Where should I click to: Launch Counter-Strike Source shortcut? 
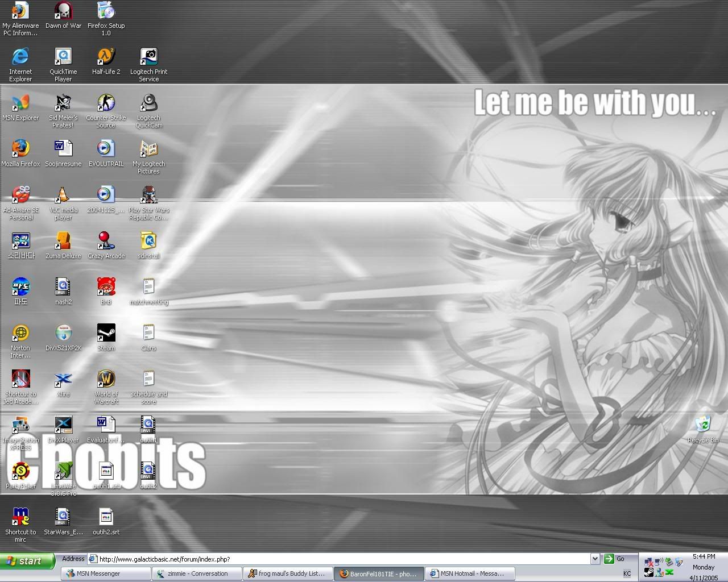[106, 103]
